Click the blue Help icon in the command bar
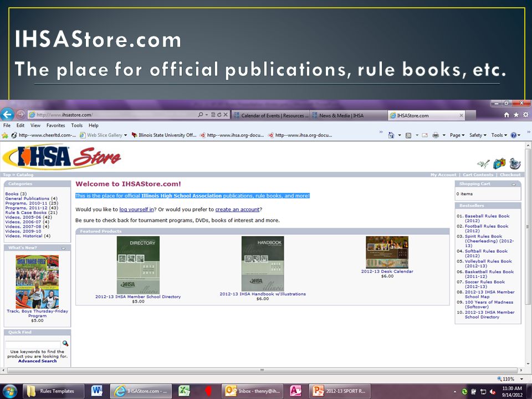This screenshot has height=399, width=532. tap(514, 135)
